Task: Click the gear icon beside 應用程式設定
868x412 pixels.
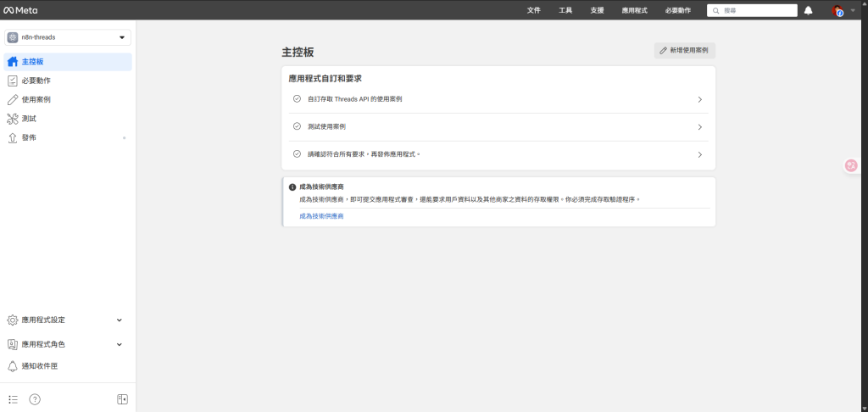Action: click(13, 320)
